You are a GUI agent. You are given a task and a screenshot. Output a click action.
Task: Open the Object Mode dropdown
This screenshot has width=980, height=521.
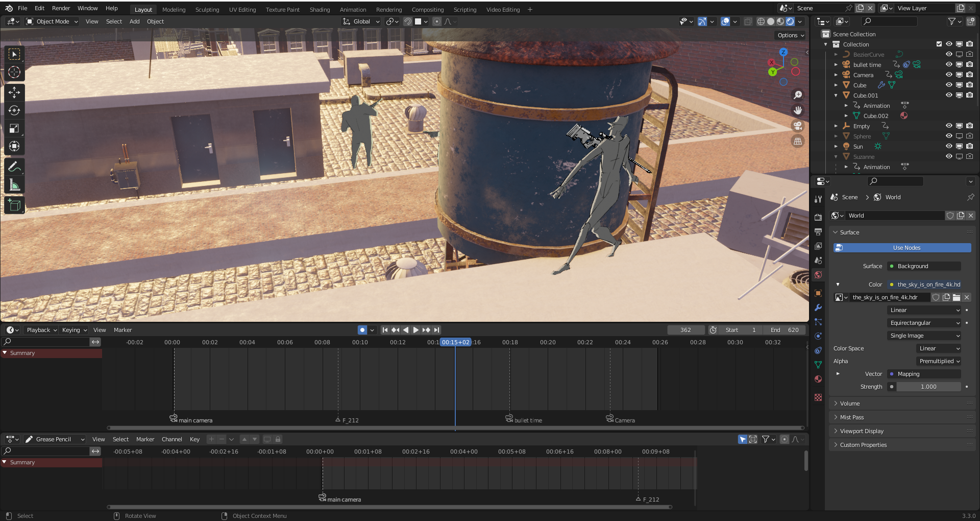(x=52, y=21)
